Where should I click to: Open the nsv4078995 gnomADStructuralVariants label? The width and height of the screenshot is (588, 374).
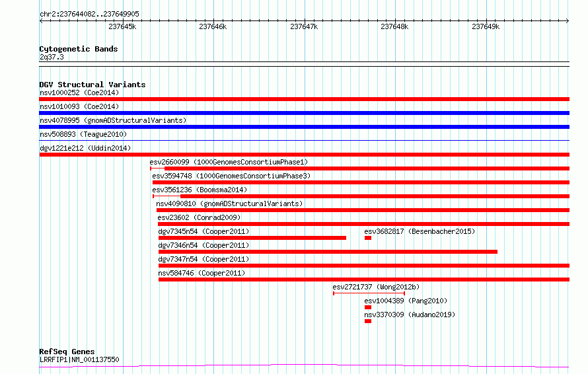click(x=113, y=120)
